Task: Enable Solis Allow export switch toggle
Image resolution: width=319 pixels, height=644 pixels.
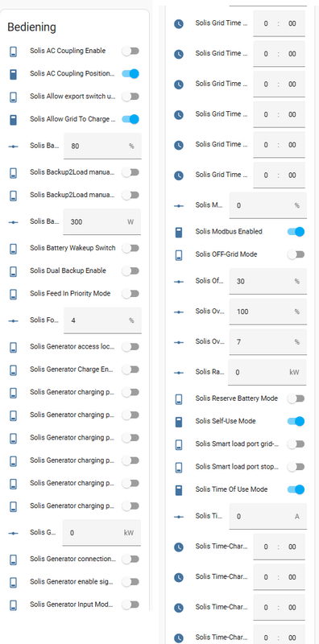Action: pos(130,97)
